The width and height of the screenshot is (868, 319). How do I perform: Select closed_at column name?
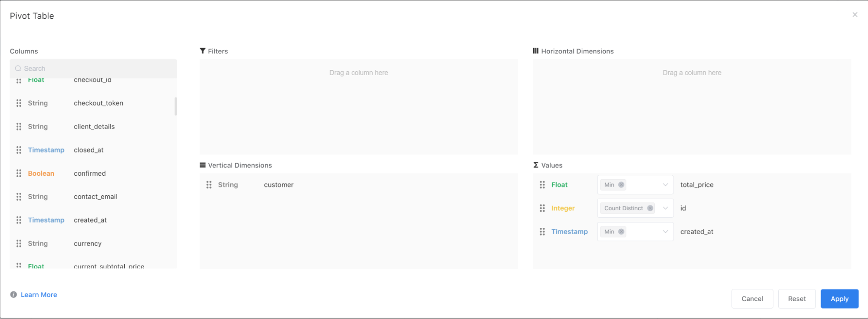point(89,150)
